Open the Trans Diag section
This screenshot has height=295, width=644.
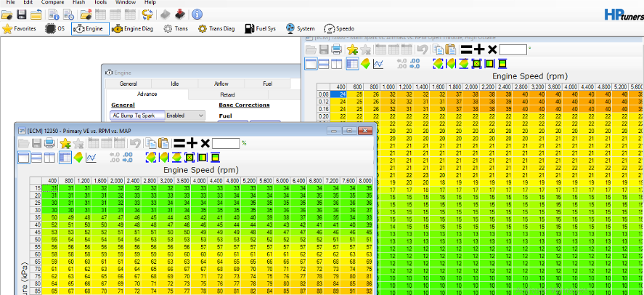click(216, 29)
